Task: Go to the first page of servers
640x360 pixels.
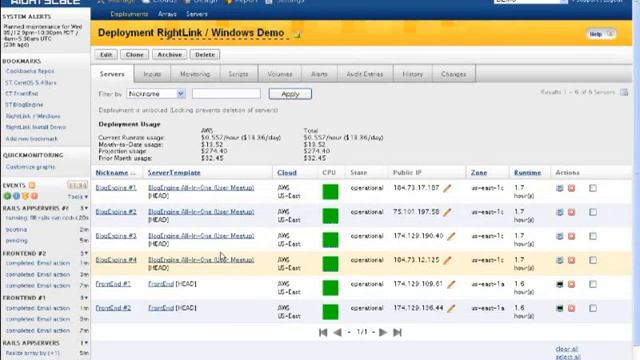Action: click(x=323, y=332)
